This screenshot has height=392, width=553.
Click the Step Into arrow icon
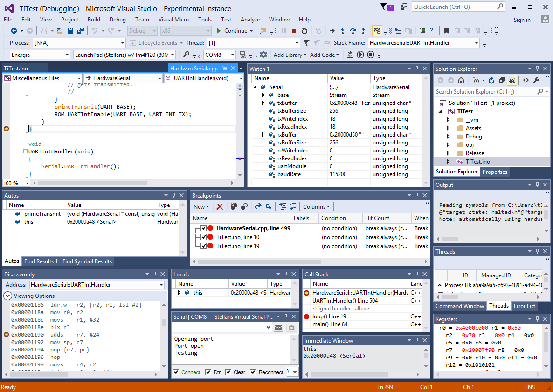point(342,31)
